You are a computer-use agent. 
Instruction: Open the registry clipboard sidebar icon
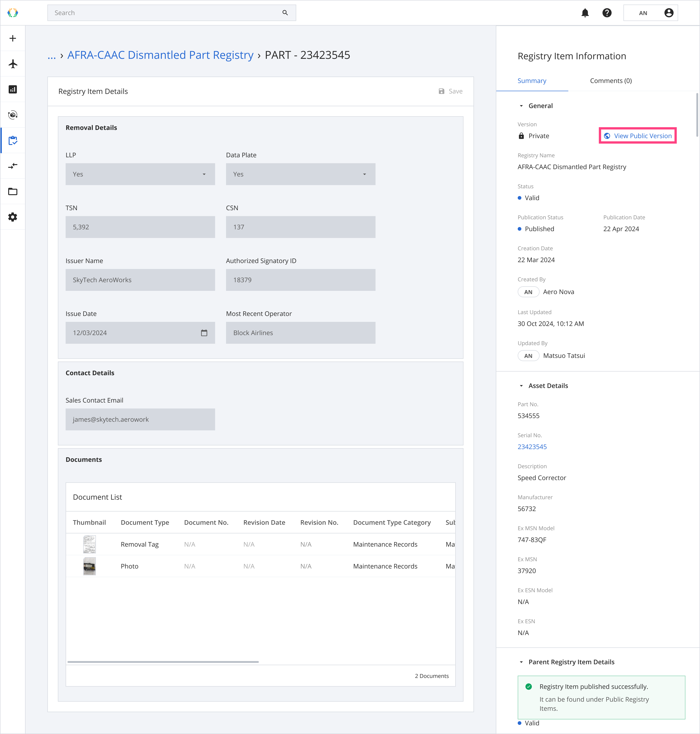click(x=13, y=140)
